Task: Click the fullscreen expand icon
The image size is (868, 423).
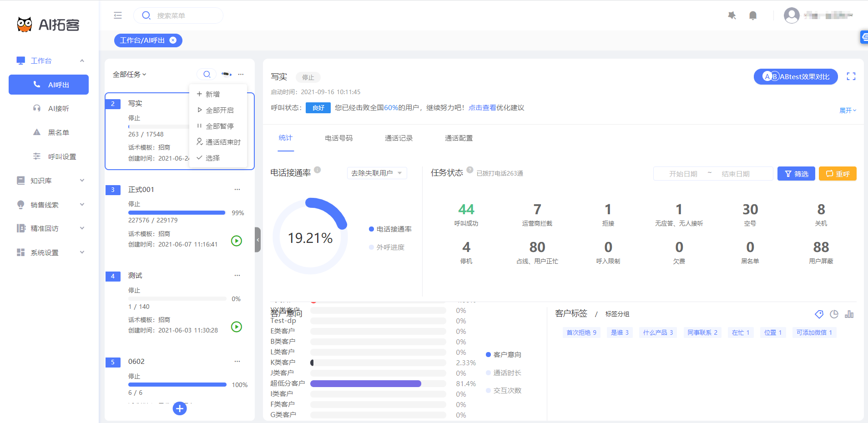Action: [851, 76]
